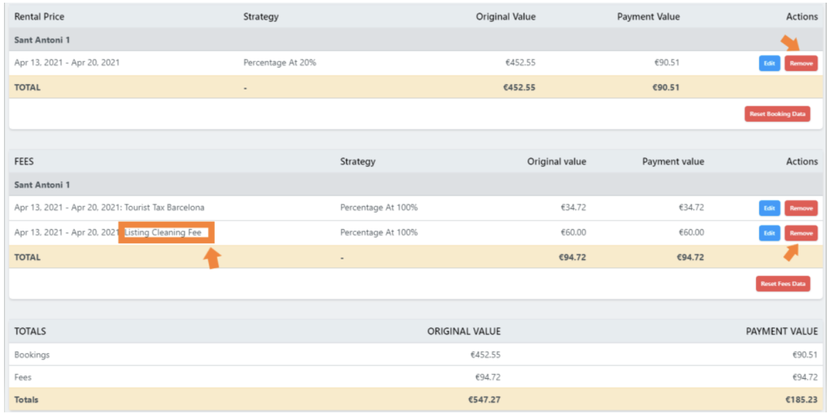Click the Percentage At 20% strategy cell
The image size is (828, 413).
280,63
